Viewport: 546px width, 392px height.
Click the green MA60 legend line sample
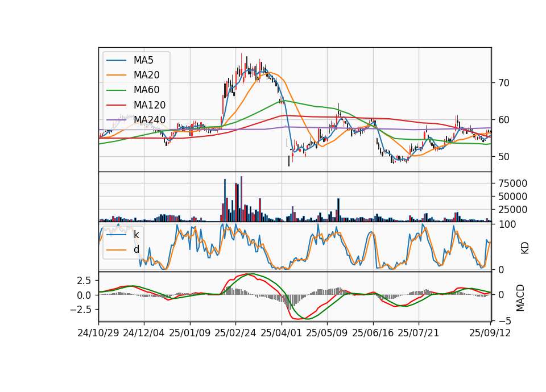(x=116, y=90)
